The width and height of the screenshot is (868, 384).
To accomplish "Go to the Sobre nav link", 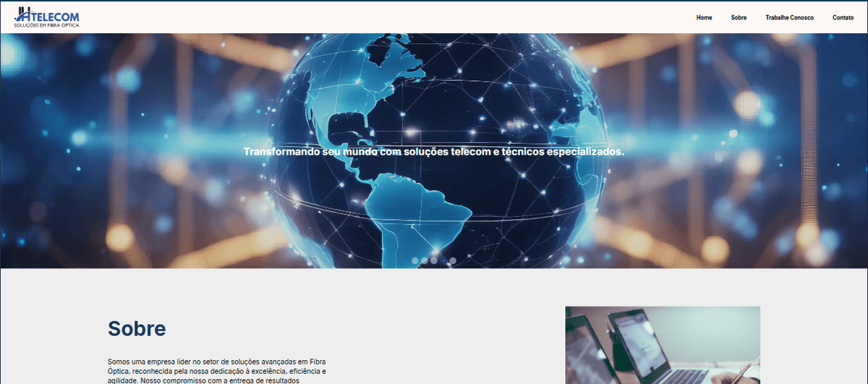I will [739, 17].
